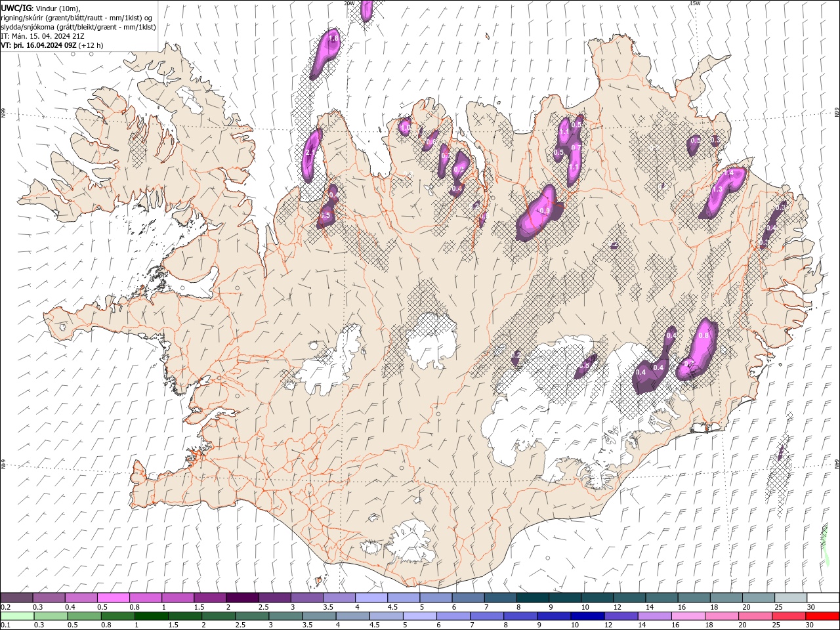Choose the 25–30 light grey upper legend swatch
Image resolution: width=840 pixels, height=630 pixels.
[x=791, y=598]
